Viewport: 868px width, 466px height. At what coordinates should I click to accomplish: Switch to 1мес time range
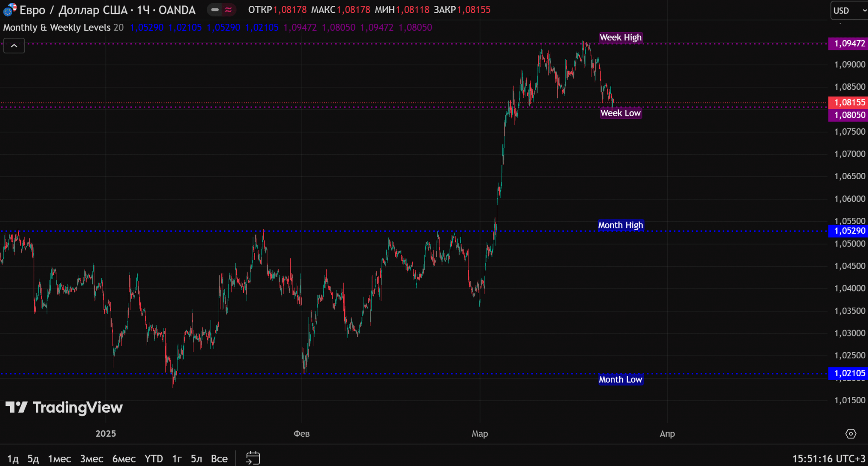(59, 458)
